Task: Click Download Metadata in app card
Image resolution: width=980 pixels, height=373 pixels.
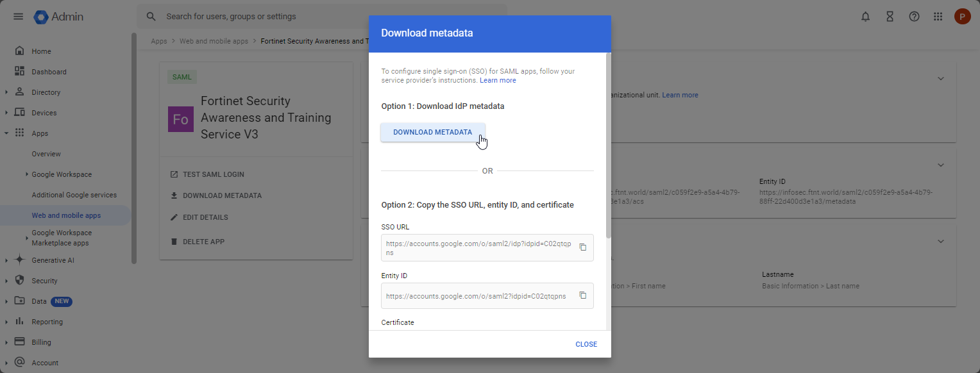Action: [222, 195]
